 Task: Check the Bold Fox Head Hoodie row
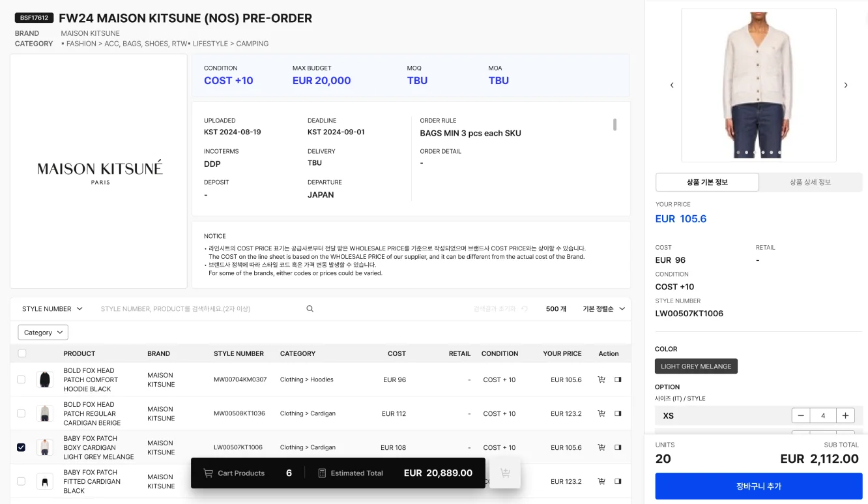click(22, 379)
